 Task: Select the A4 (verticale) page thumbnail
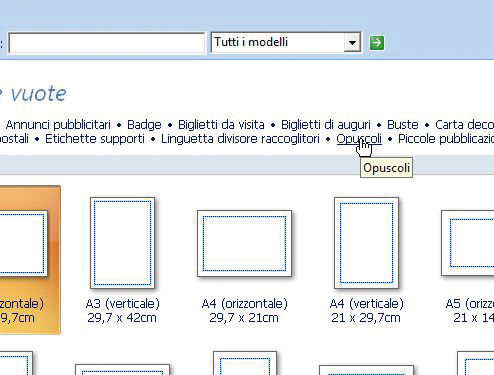click(x=366, y=243)
